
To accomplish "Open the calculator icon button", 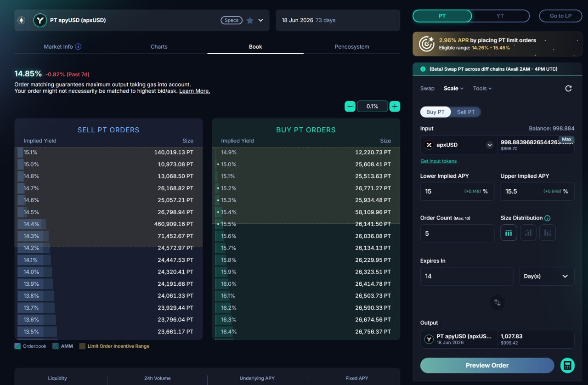I will coord(567,365).
